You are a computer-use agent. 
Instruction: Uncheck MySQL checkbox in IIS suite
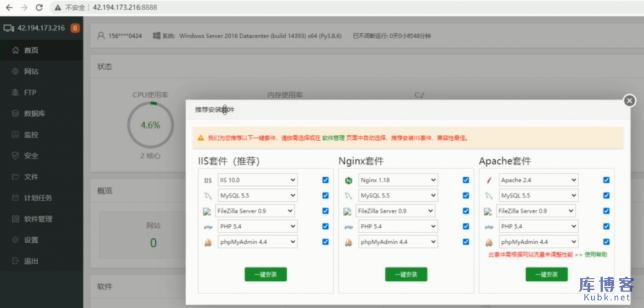click(x=325, y=195)
